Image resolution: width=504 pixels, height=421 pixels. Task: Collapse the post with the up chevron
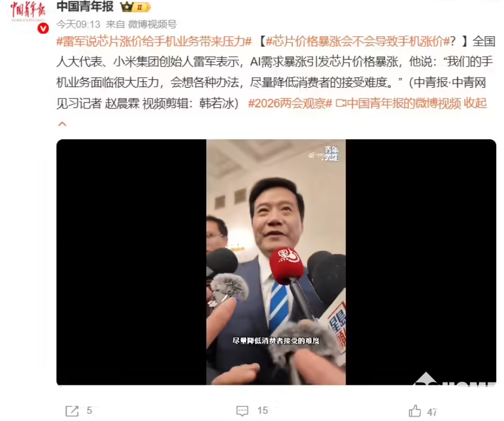pyautogui.click(x=62, y=124)
